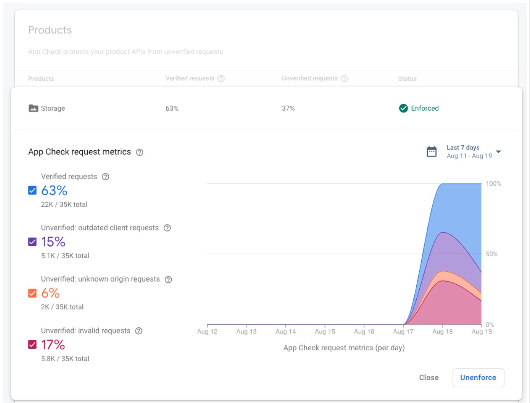Click the Storage product row name

(53, 108)
